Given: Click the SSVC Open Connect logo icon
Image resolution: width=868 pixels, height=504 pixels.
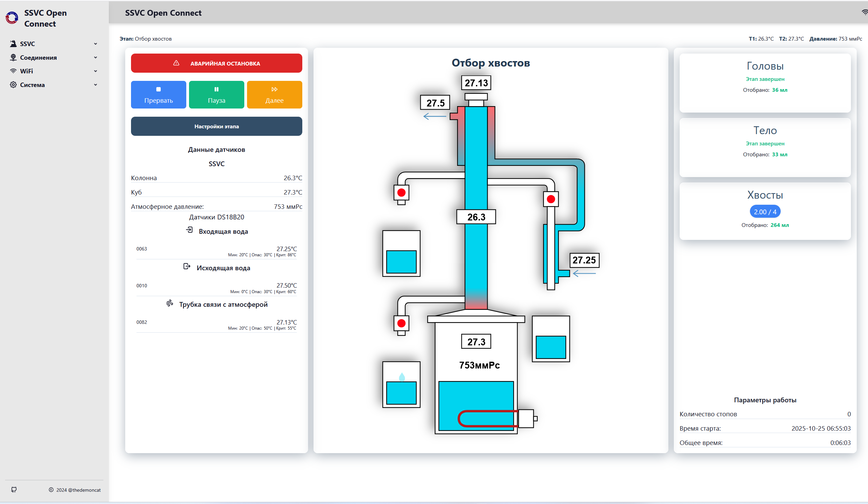Looking at the screenshot, I should [12, 17].
